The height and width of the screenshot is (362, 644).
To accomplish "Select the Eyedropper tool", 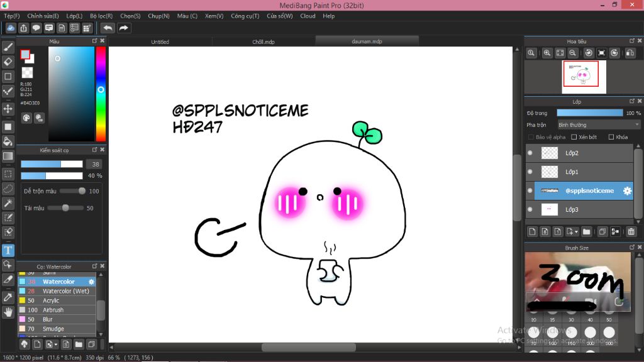I will point(8,297).
